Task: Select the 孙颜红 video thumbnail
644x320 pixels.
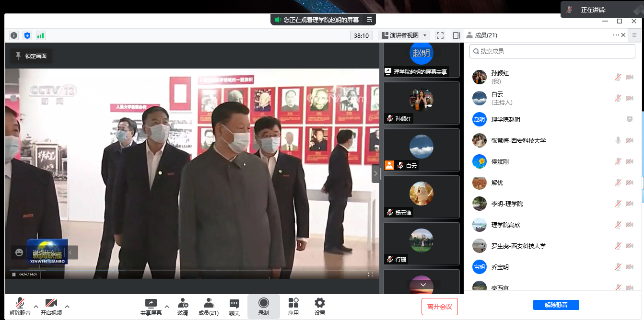Action: (x=422, y=103)
